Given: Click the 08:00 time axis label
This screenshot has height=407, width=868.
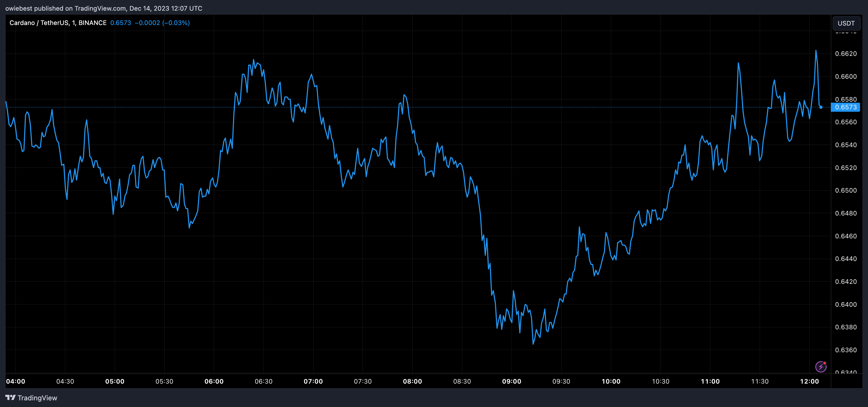Looking at the screenshot, I should (x=412, y=381).
